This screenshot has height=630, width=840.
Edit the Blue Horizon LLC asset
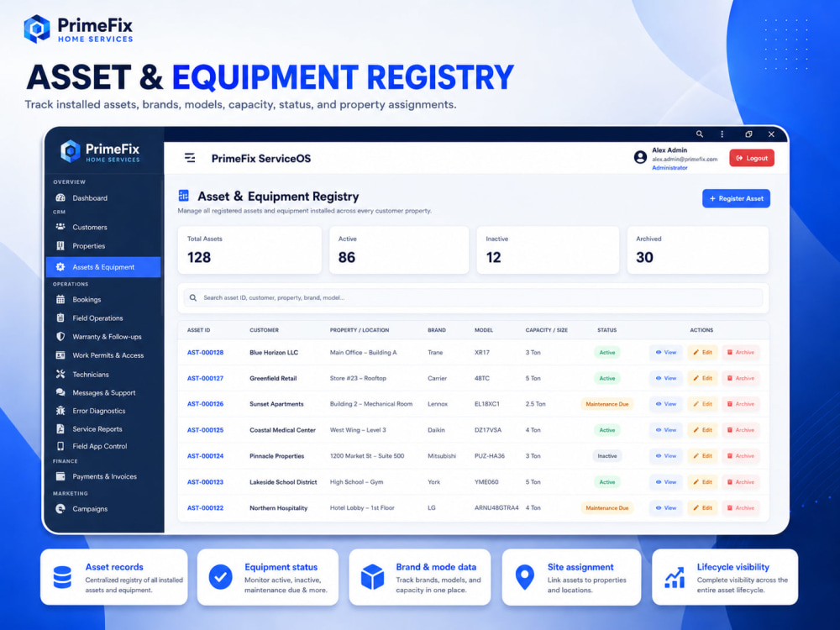(x=702, y=353)
